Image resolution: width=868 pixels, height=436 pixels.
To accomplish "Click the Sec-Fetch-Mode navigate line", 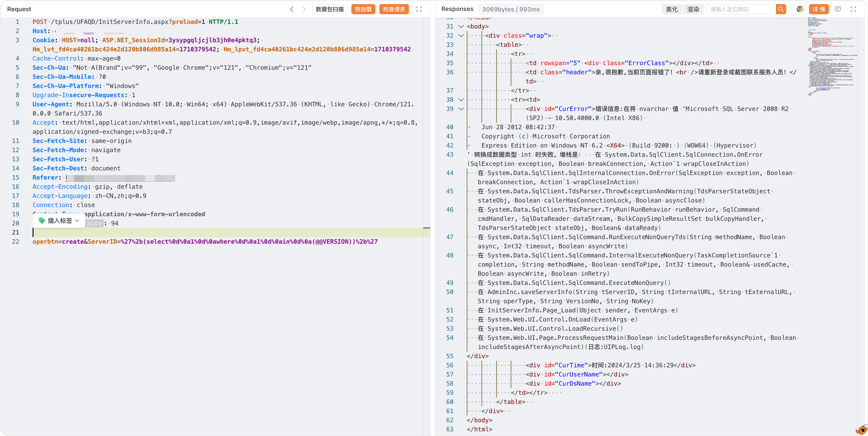I will 77,150.
